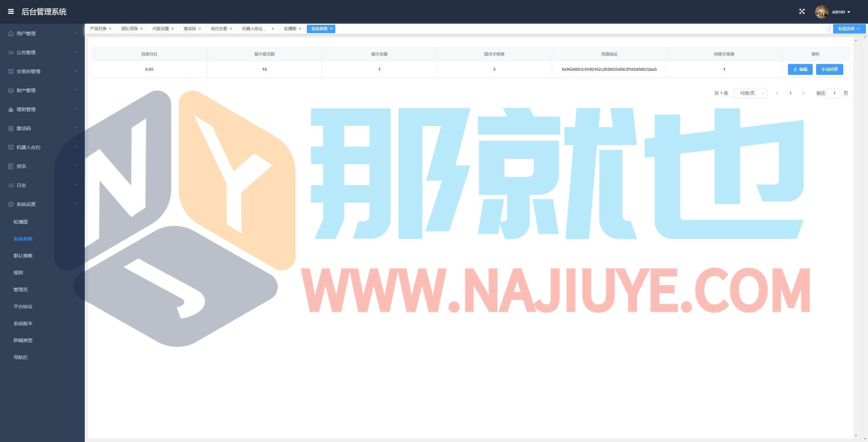
Task: Open 管理员 submenu item
Action: (21, 290)
